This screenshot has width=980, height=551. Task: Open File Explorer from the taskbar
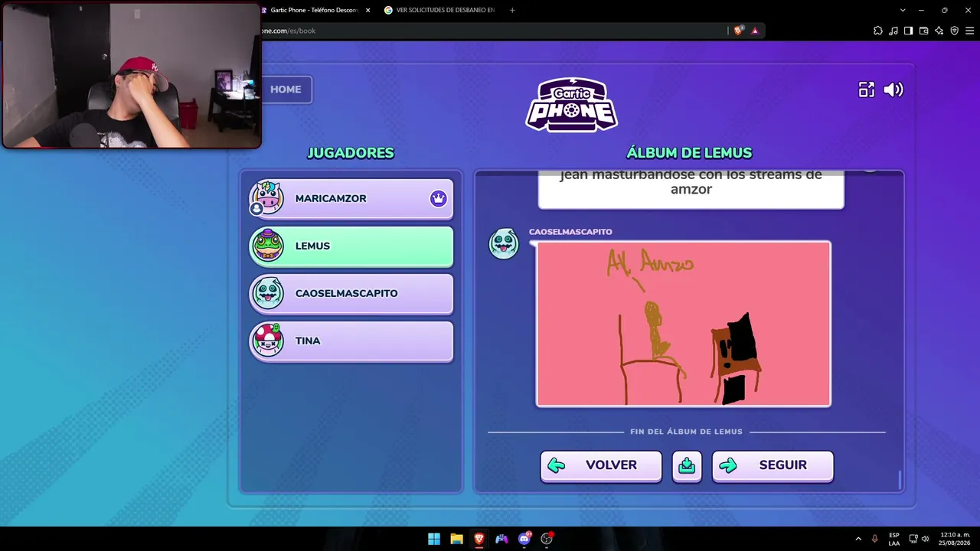[456, 539]
